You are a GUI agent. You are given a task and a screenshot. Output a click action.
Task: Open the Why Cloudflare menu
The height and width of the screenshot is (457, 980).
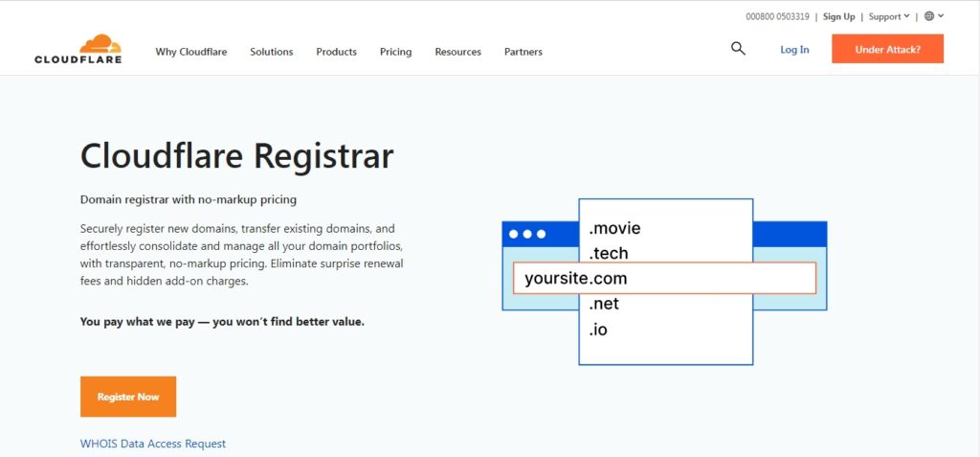[x=191, y=52]
